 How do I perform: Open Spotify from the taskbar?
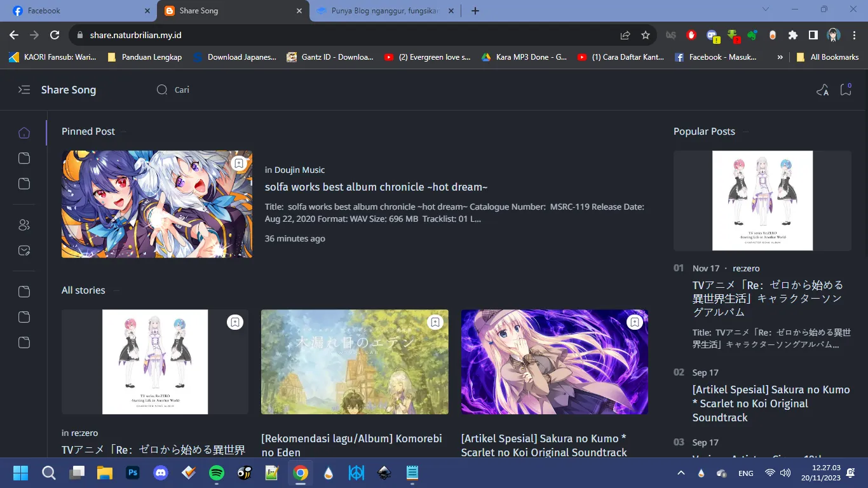(x=216, y=473)
